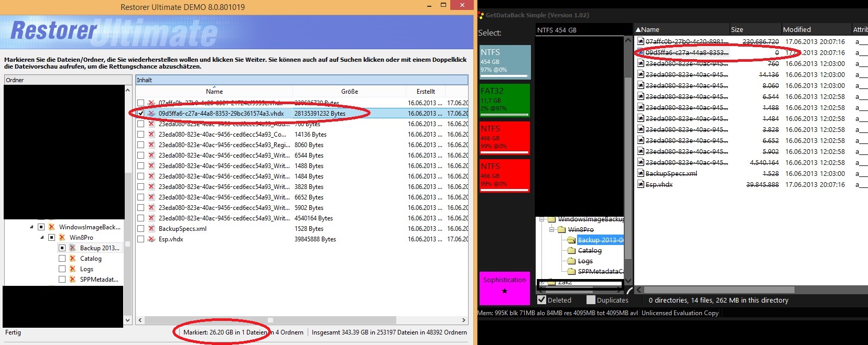Click the GetDataBack tree scroll-up arrow
The image size is (868, 345).
click(628, 40)
